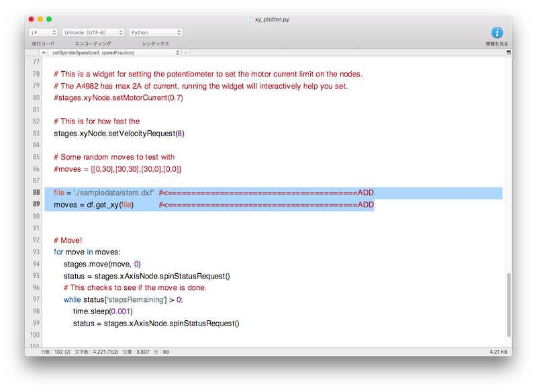Image resolution: width=537 pixels, height=392 pixels.
Task: Minimize the window using the yellow button
Action: tap(40, 19)
